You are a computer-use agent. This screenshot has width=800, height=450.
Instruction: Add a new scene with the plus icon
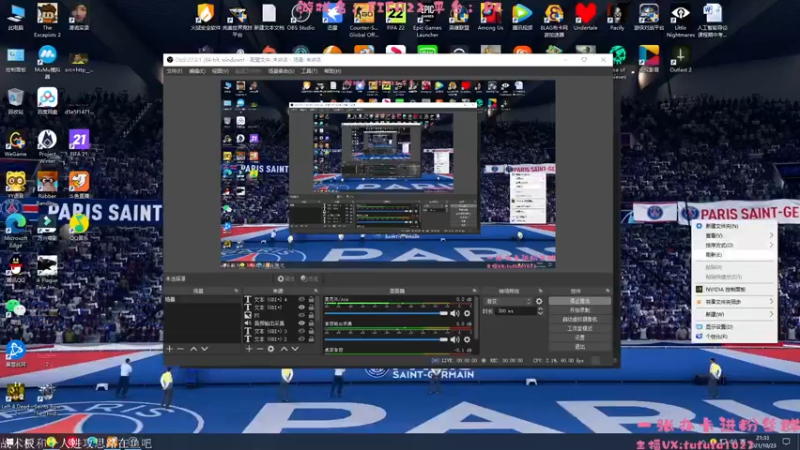coord(170,349)
